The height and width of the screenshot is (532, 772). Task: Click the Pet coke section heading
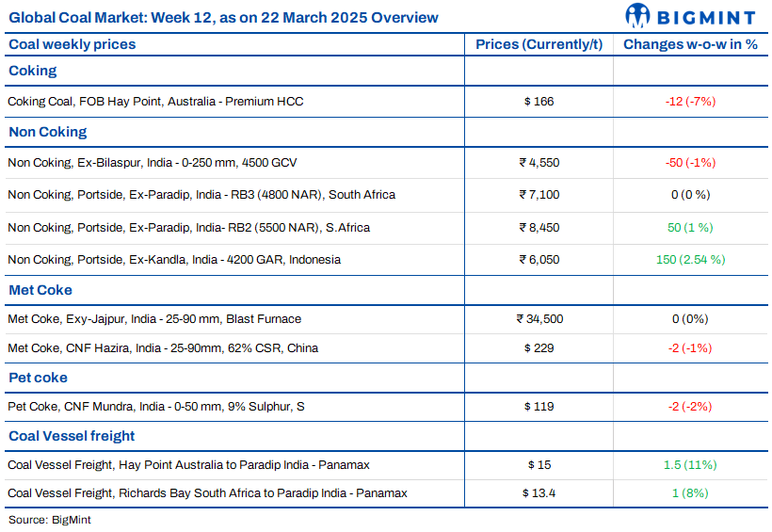pos(40,377)
